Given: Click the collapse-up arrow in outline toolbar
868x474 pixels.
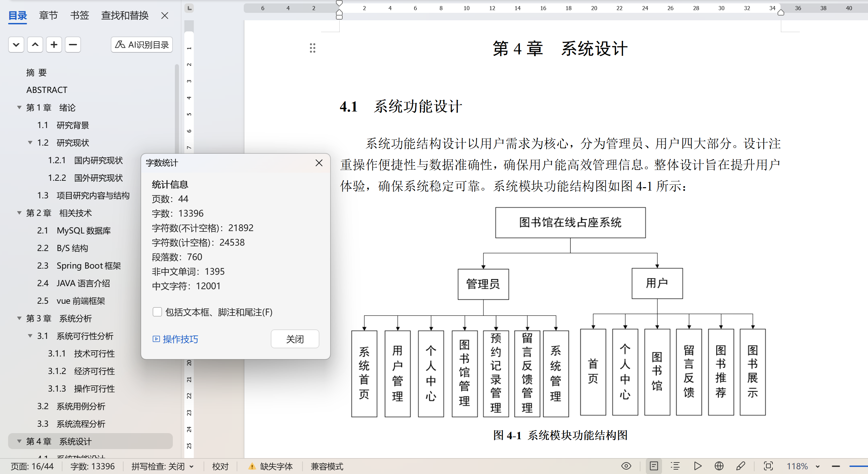Looking at the screenshot, I should click(35, 45).
